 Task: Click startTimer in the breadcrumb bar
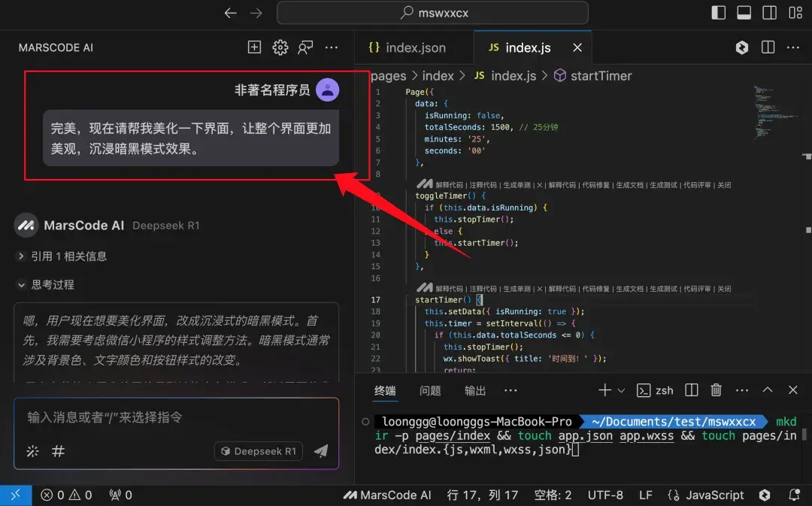pyautogui.click(x=602, y=75)
